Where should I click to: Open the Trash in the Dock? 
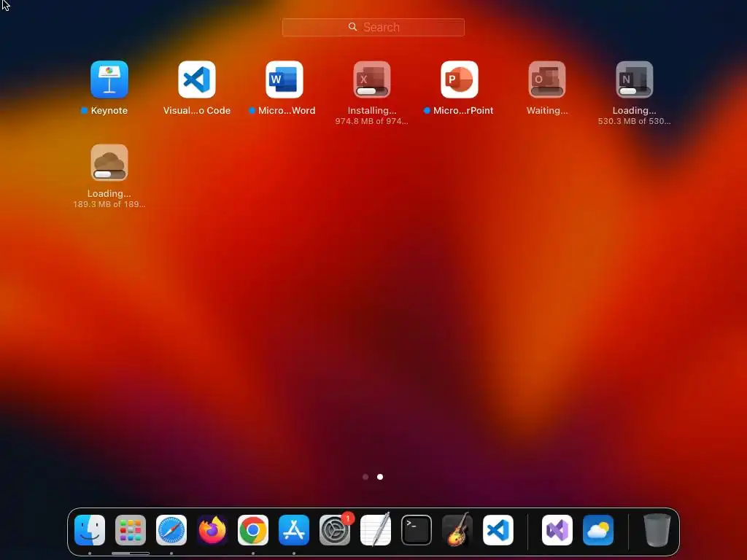pos(657,530)
